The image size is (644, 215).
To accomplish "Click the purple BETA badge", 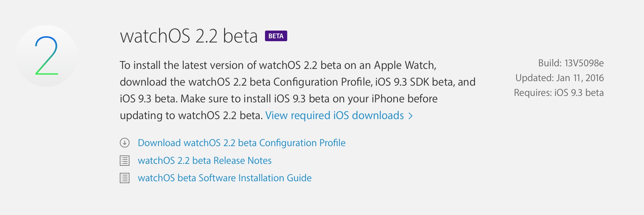I will pos(276,36).
